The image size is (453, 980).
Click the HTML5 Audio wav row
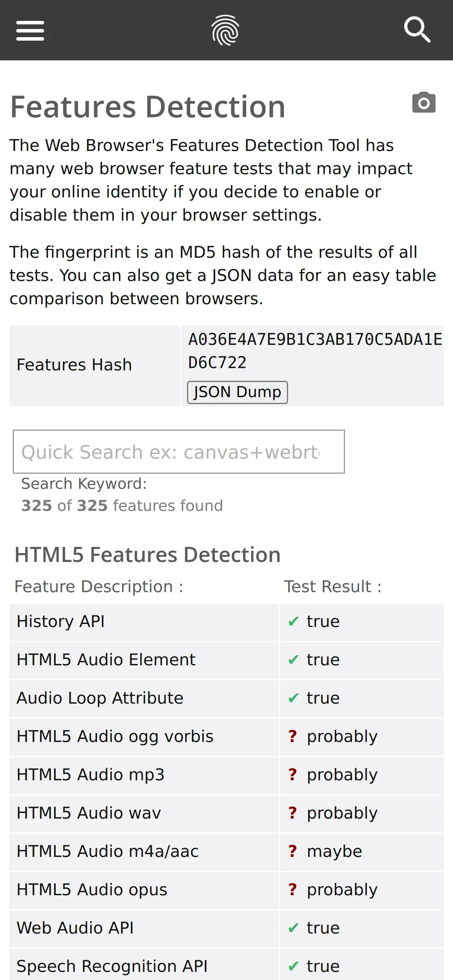(x=89, y=813)
